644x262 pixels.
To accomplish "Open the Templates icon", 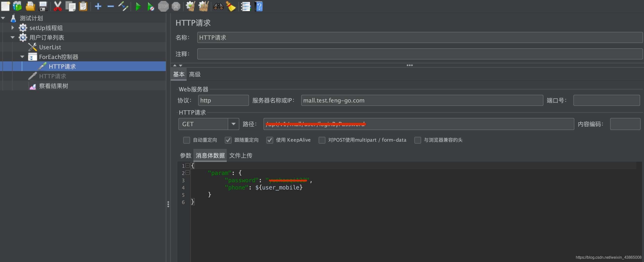I will [x=17, y=6].
